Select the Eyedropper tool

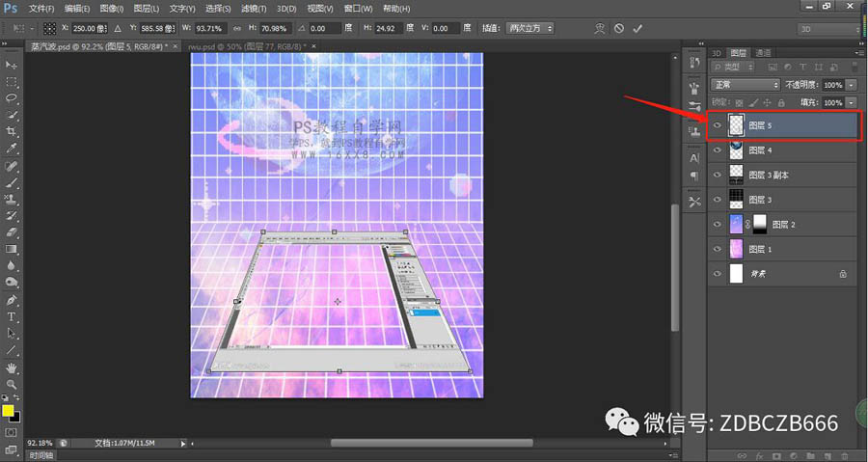click(x=12, y=149)
